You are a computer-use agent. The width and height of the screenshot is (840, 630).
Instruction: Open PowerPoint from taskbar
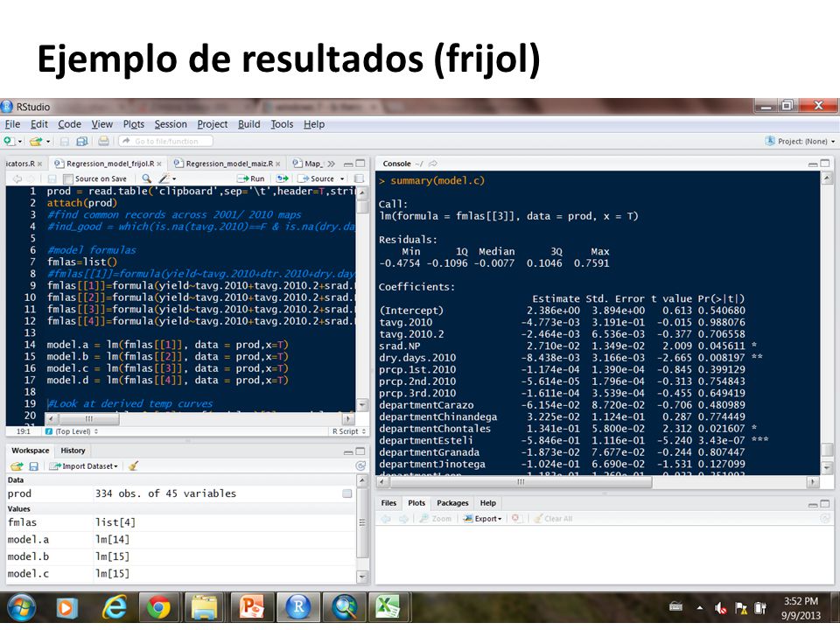click(251, 607)
